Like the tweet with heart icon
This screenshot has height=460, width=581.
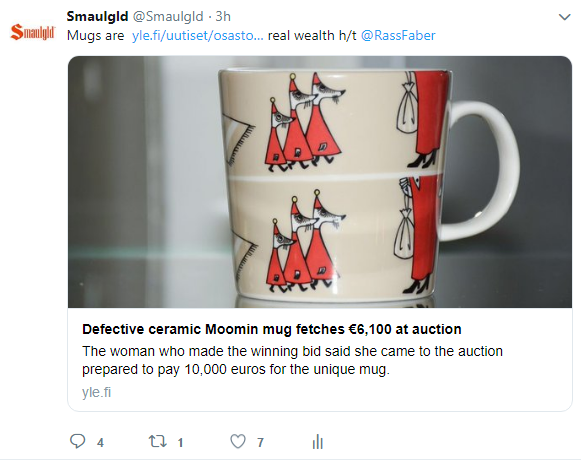[238, 441]
